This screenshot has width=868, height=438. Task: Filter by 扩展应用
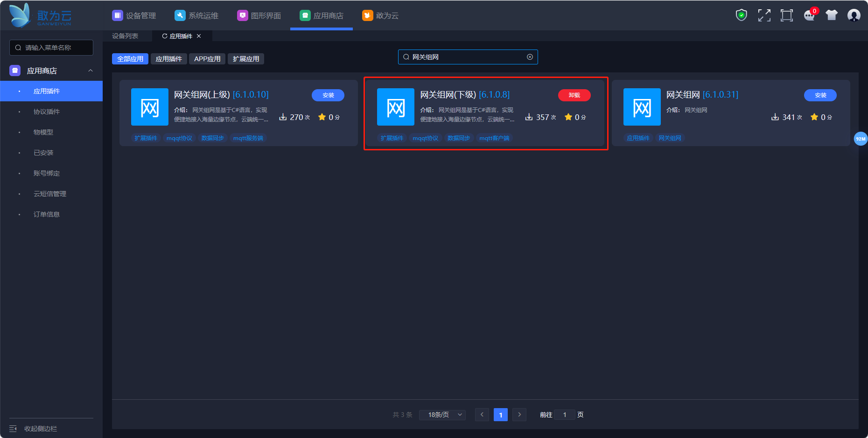coord(246,59)
